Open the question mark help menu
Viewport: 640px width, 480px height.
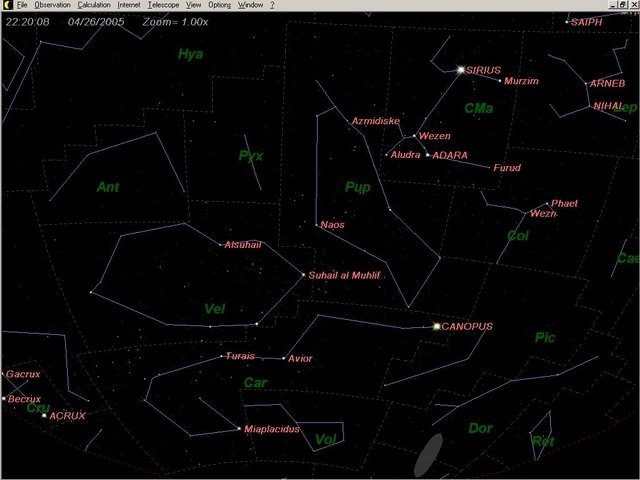pos(272,5)
